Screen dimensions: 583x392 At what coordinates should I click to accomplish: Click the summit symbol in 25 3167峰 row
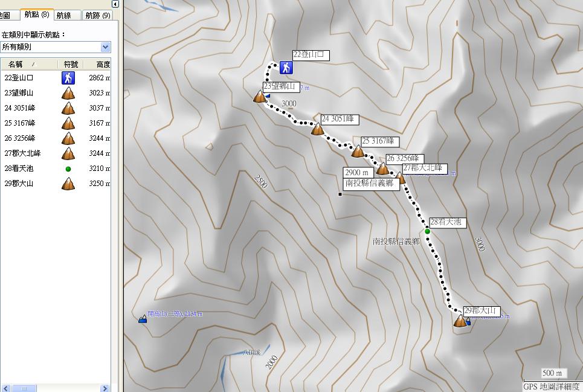68,123
